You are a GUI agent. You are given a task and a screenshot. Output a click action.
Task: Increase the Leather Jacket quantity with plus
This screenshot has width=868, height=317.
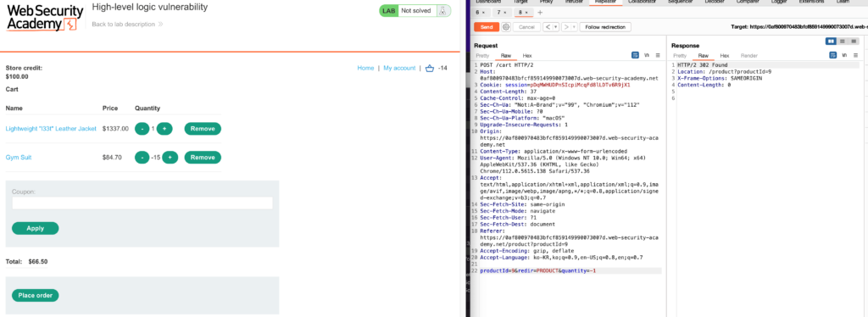[164, 129]
